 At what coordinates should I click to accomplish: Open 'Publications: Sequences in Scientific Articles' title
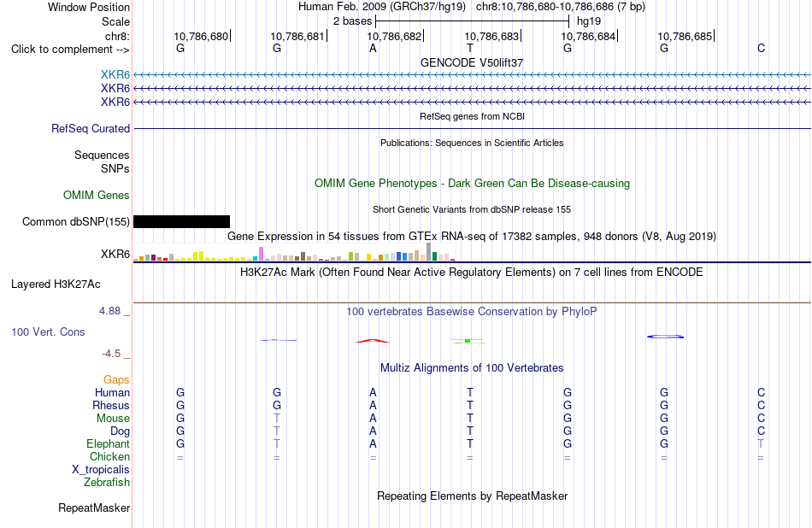(x=472, y=143)
